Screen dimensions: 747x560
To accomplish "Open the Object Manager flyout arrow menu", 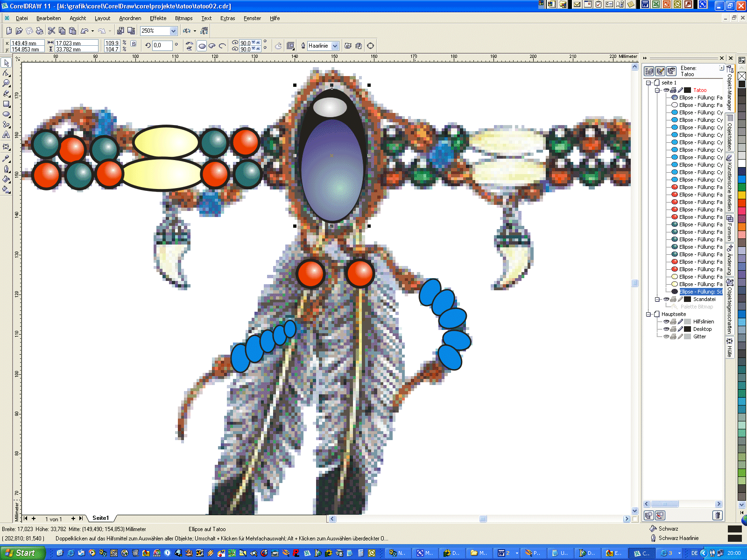I will [x=721, y=68].
